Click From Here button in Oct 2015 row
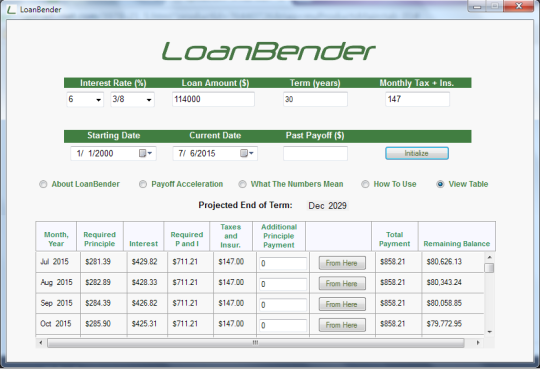The height and width of the screenshot is (369, 540). coord(342,325)
